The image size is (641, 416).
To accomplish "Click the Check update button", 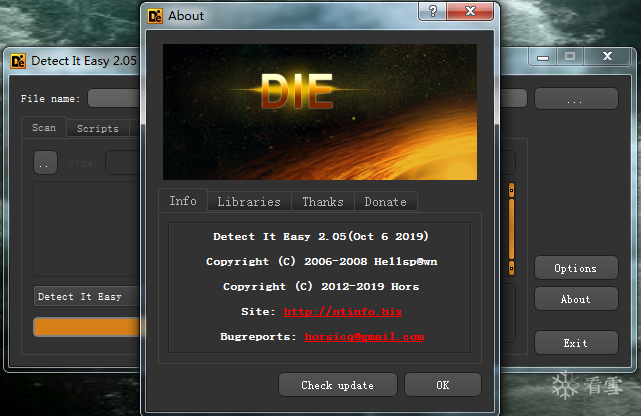I will [338, 385].
